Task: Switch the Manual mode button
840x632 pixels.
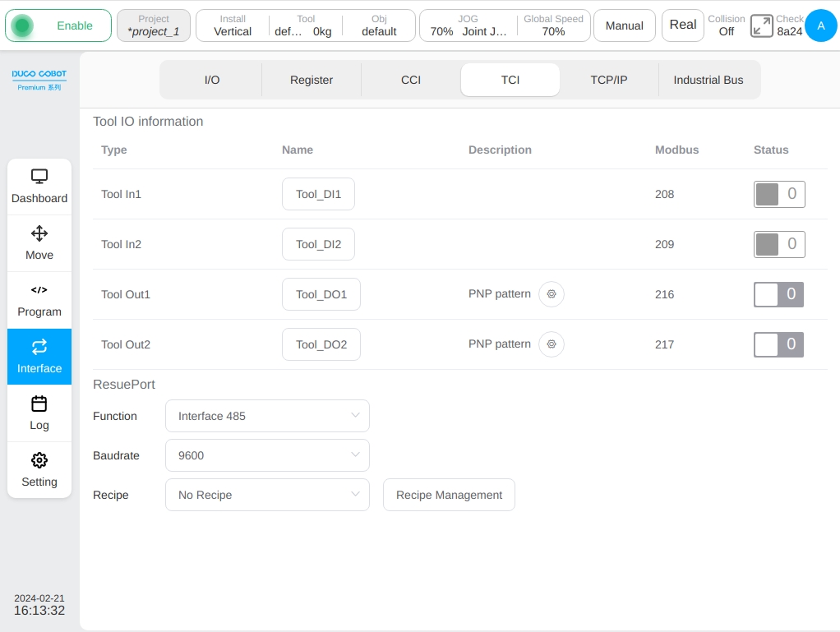Action: tap(624, 25)
